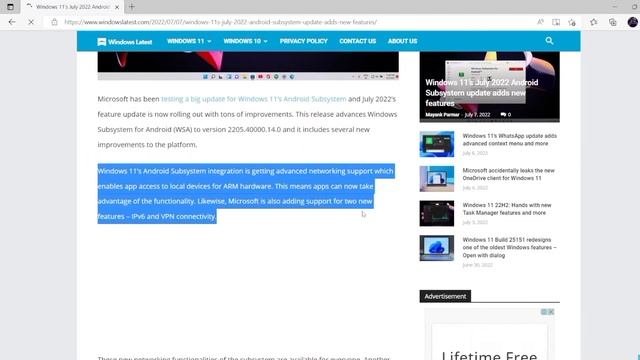Expand the WINDOWS 11 nav dropdown
The height and width of the screenshot is (360, 640).
point(189,41)
